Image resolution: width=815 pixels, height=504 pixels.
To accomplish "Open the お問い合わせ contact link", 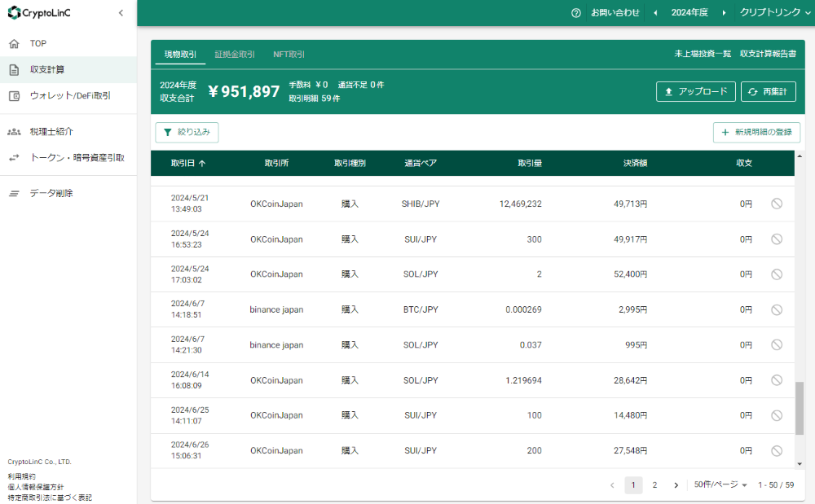I will [615, 12].
